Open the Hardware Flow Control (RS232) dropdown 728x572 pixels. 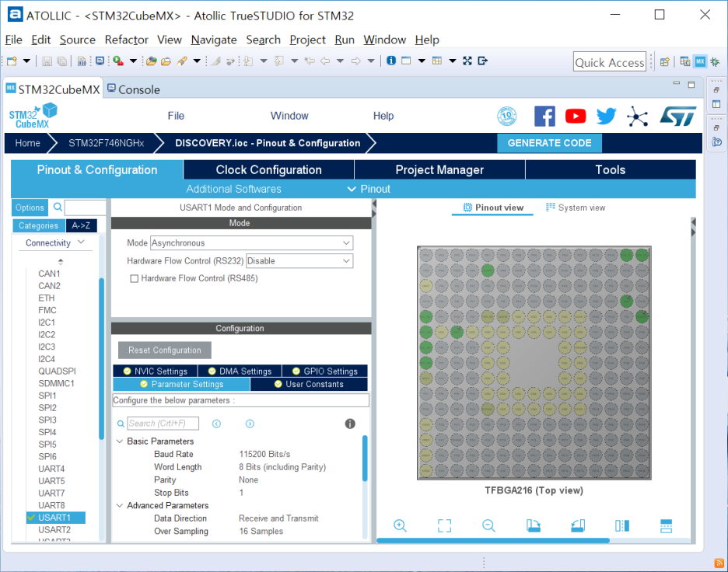point(299,260)
